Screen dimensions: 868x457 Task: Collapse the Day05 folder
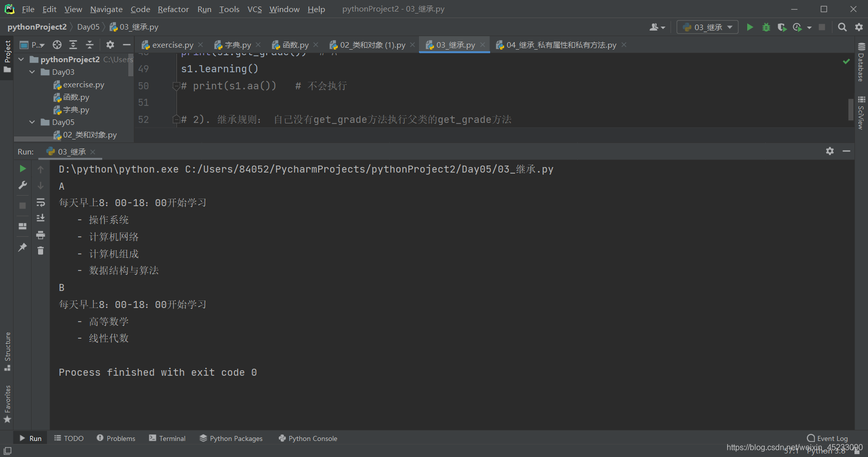[32, 122]
